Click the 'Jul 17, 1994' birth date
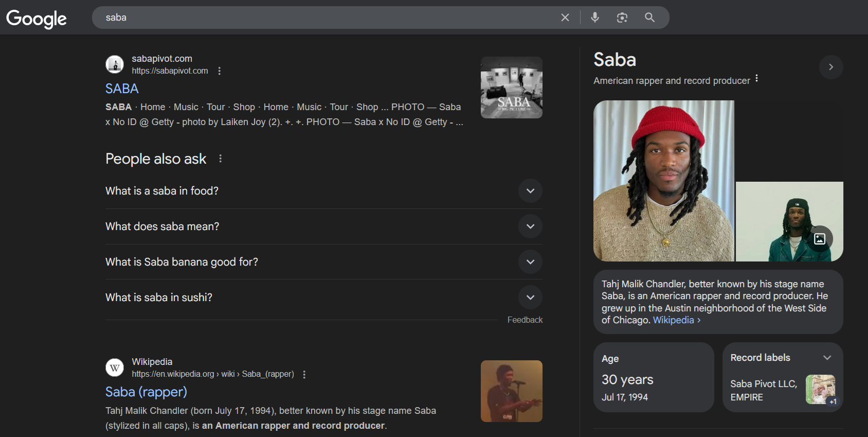This screenshot has height=437, width=868. tap(625, 397)
